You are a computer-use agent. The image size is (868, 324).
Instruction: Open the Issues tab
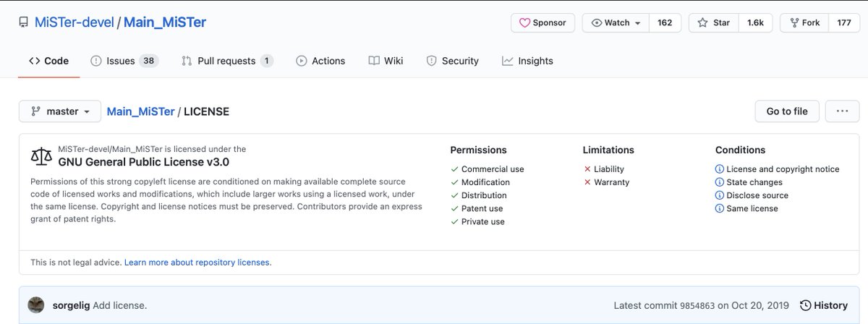click(124, 61)
